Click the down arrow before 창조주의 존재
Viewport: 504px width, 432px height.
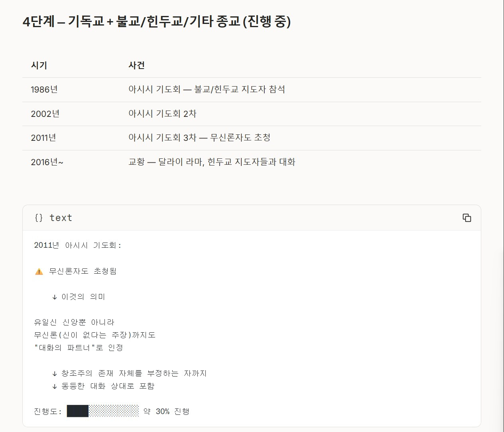tap(55, 374)
